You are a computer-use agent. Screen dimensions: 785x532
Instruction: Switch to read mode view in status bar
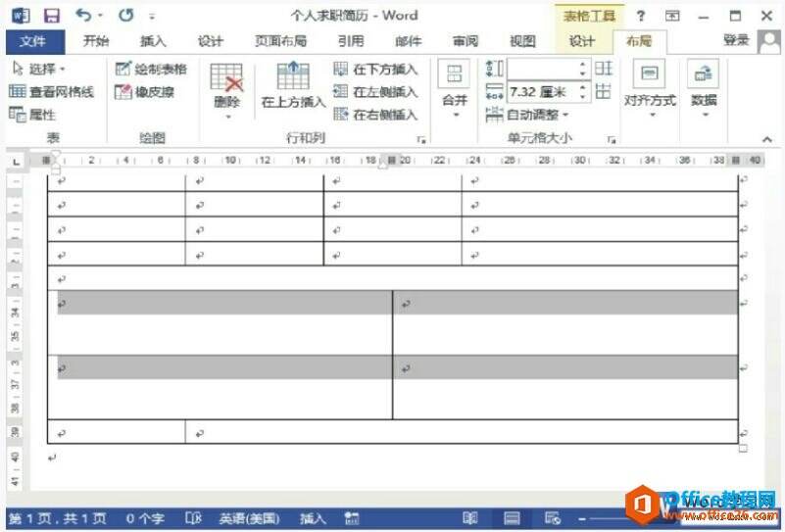[469, 518]
